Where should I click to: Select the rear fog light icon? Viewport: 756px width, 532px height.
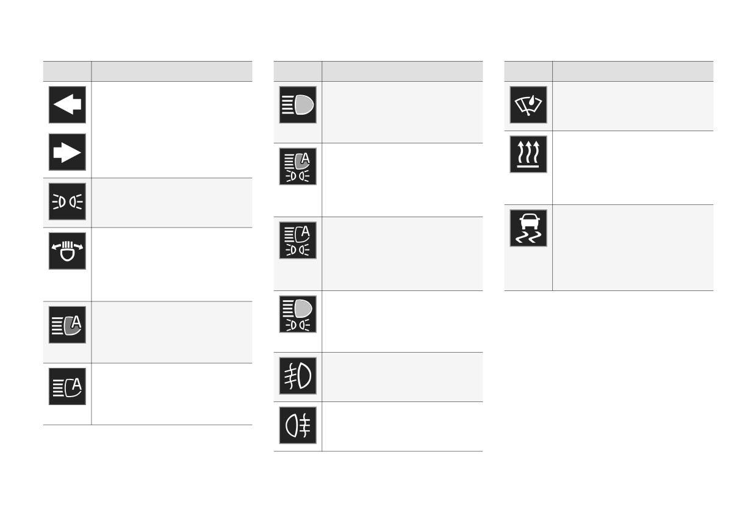(298, 425)
